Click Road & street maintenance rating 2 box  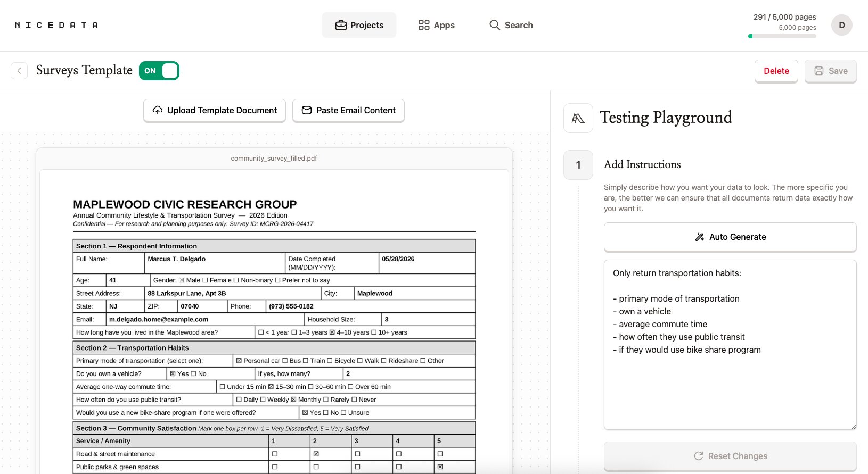(316, 454)
